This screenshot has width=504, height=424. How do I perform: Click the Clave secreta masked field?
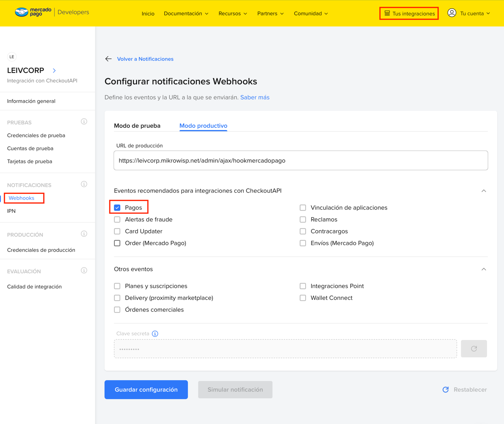pos(286,349)
